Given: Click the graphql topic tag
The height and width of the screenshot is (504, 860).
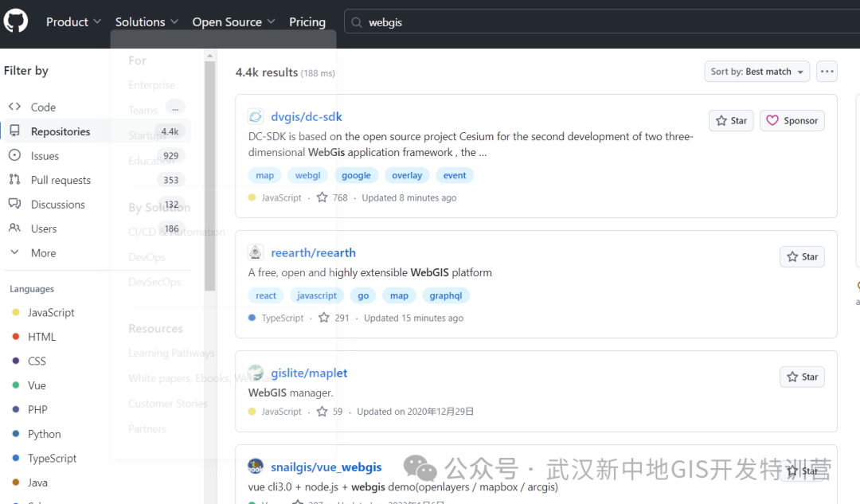Looking at the screenshot, I should click(445, 295).
